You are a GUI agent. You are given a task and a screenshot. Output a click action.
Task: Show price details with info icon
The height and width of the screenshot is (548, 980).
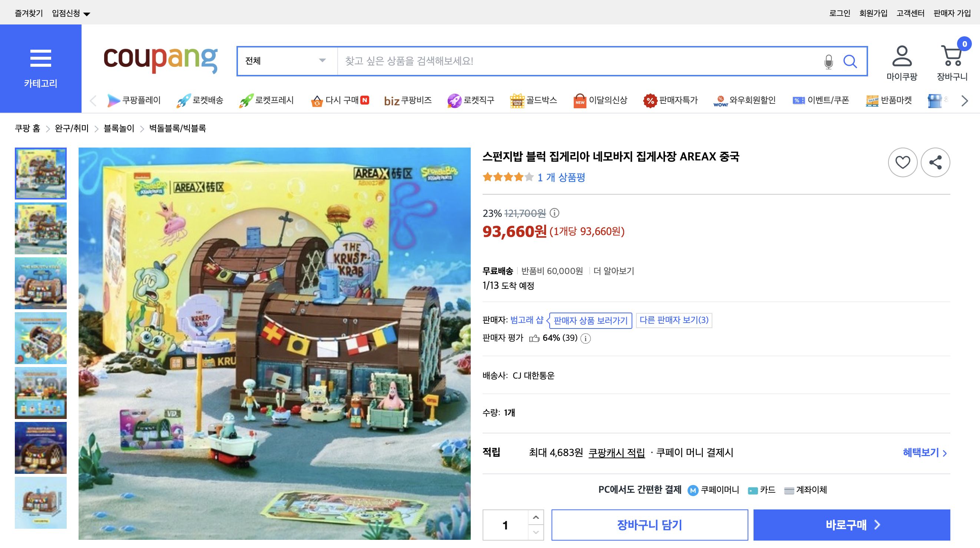[554, 214]
